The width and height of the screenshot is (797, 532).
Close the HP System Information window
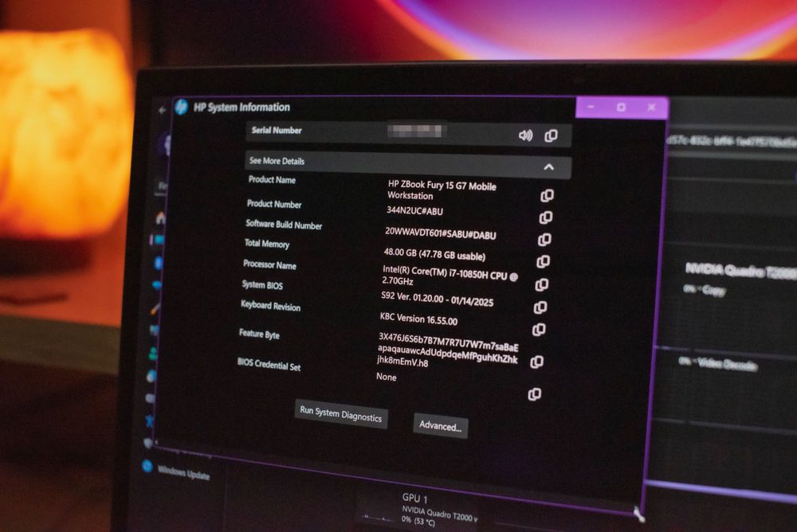(x=652, y=108)
